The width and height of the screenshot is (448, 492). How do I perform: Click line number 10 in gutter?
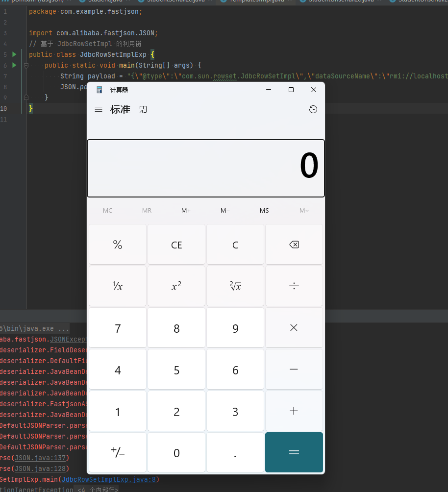(x=4, y=109)
